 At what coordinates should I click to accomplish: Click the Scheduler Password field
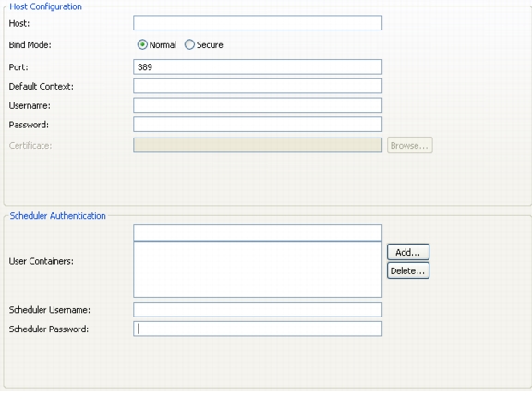258,329
